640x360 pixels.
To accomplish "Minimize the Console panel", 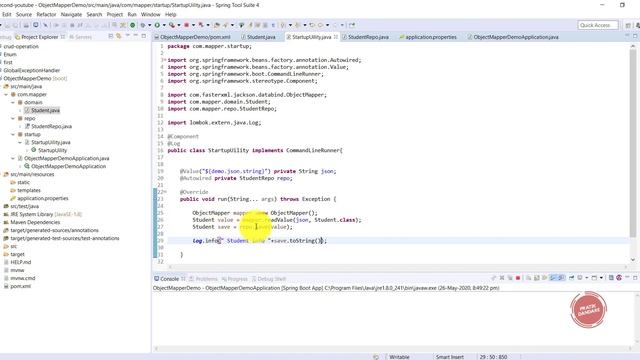I will [627, 278].
